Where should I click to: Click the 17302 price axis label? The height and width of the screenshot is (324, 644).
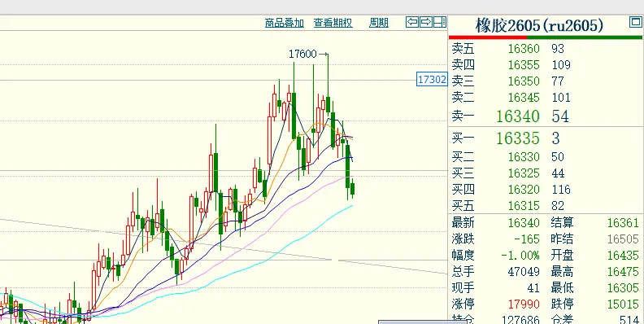[432, 79]
